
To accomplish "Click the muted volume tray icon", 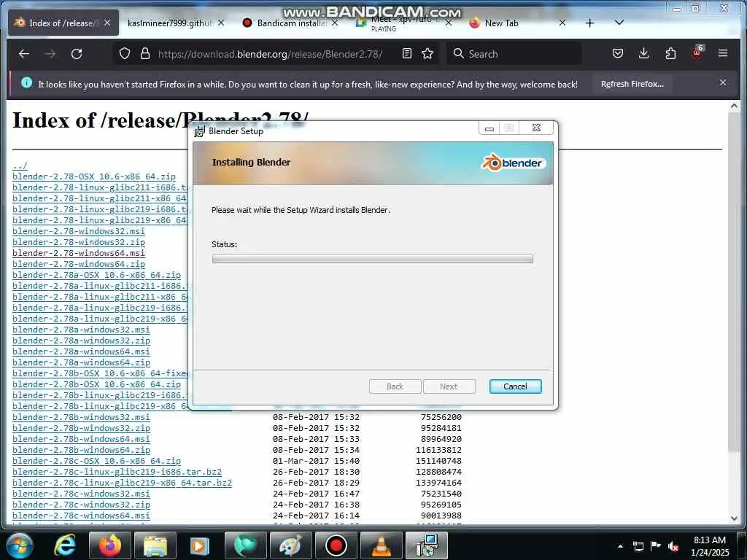I will coord(673,547).
